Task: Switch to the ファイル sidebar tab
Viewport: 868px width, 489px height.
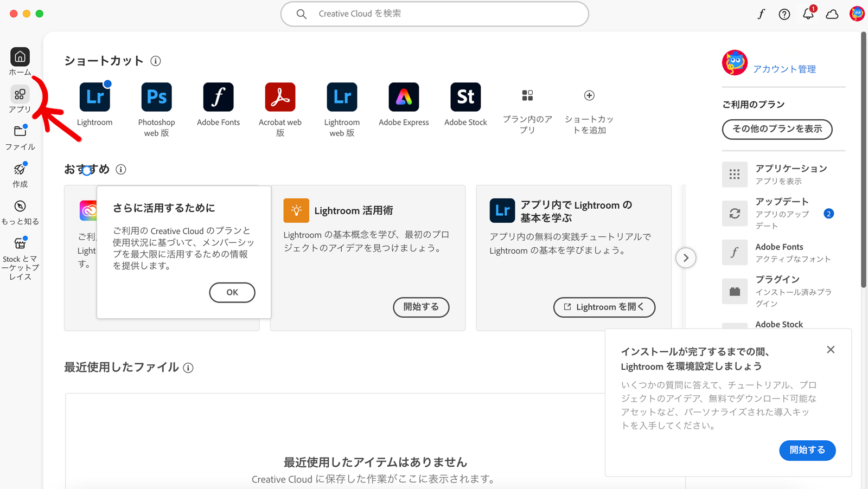Action: [x=20, y=137]
